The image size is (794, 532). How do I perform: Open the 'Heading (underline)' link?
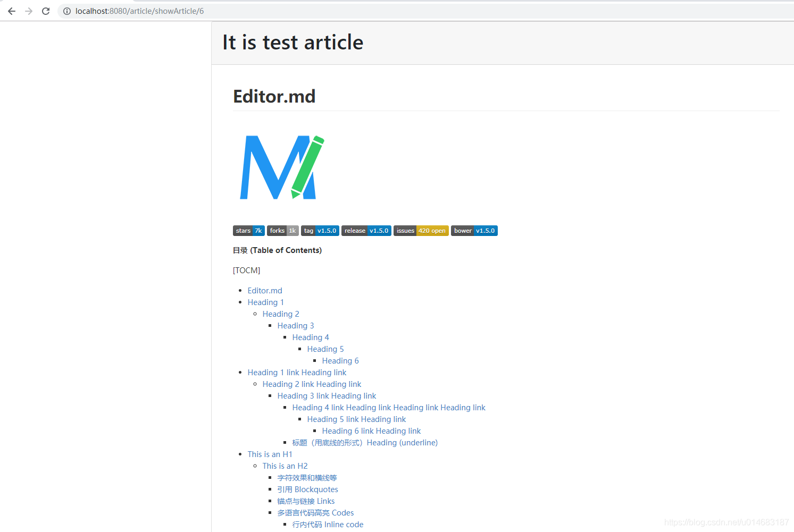click(x=365, y=443)
